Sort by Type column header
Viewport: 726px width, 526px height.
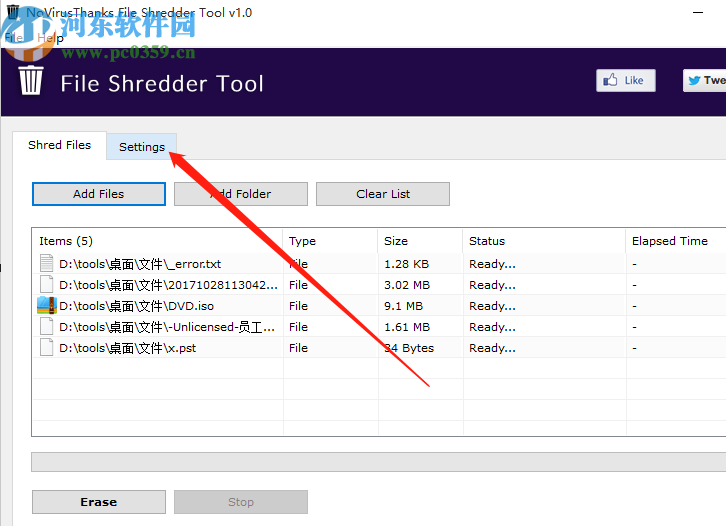[x=330, y=241]
